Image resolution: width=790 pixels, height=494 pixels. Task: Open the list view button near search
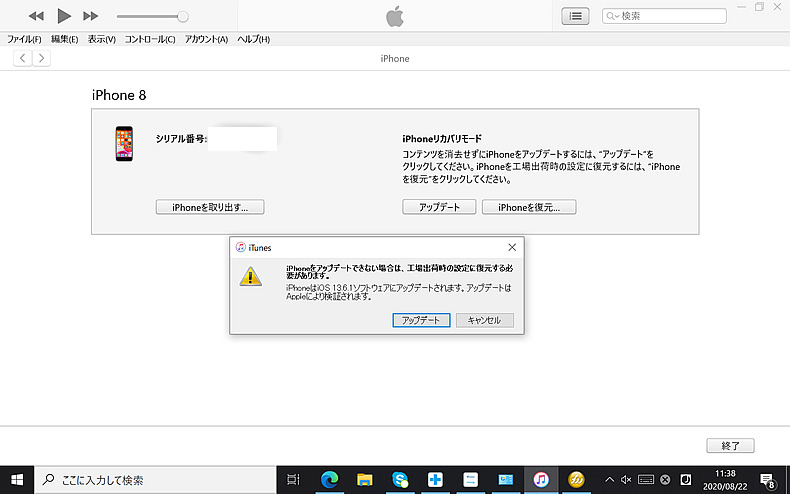point(575,16)
